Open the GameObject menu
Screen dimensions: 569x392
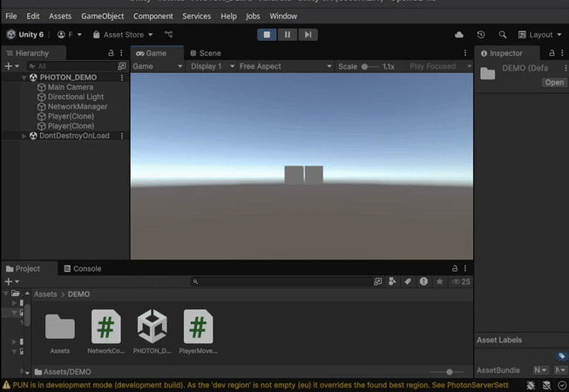pos(102,16)
